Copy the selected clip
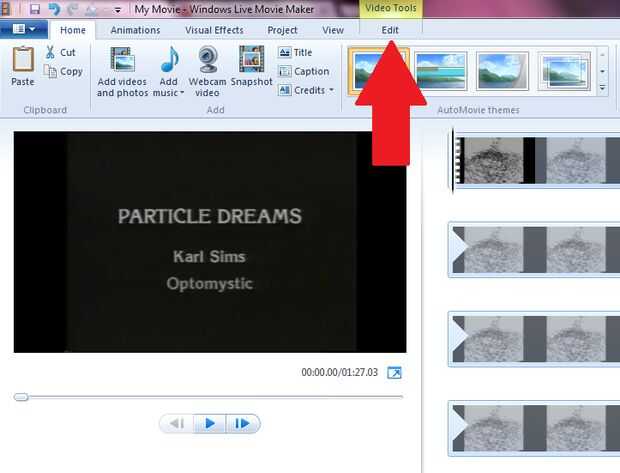Image resolution: width=620 pixels, height=473 pixels. click(63, 72)
